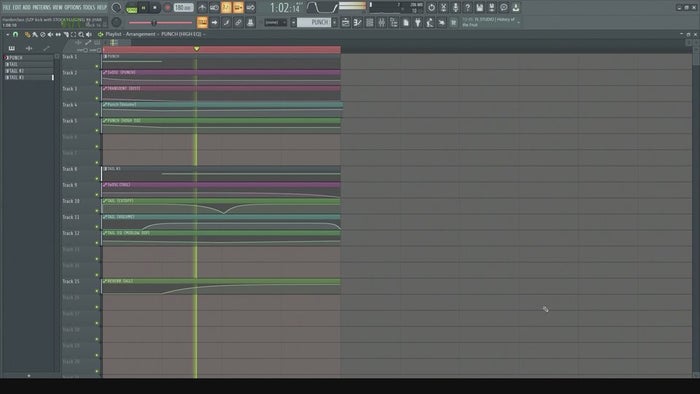This screenshot has width=700, height=394.
Task: Mute Track 5 with its green dot
Action: click(x=97, y=131)
